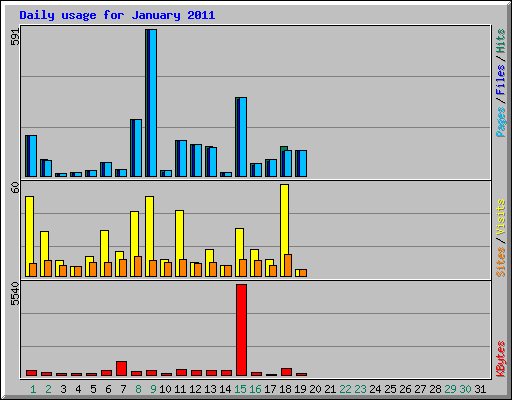Click the Sites legend label
This screenshot has width=512, height=400.
pos(500,262)
